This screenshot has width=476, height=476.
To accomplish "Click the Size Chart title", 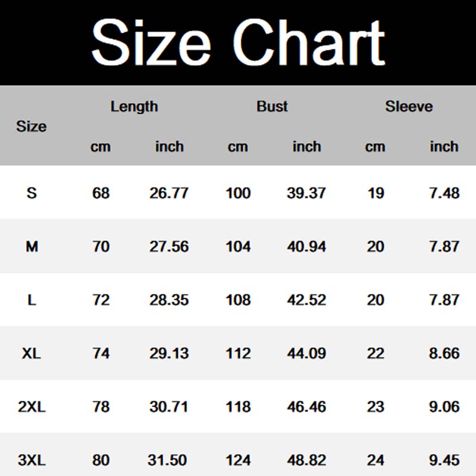I will click(238, 42).
